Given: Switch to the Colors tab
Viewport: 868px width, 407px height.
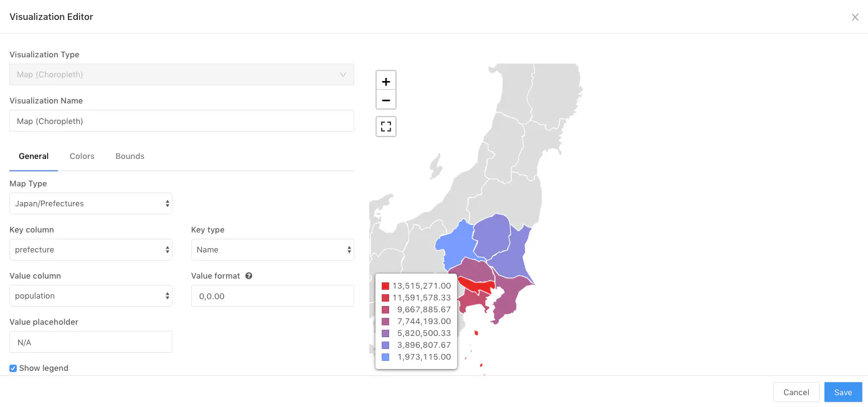Looking at the screenshot, I should click(x=82, y=156).
